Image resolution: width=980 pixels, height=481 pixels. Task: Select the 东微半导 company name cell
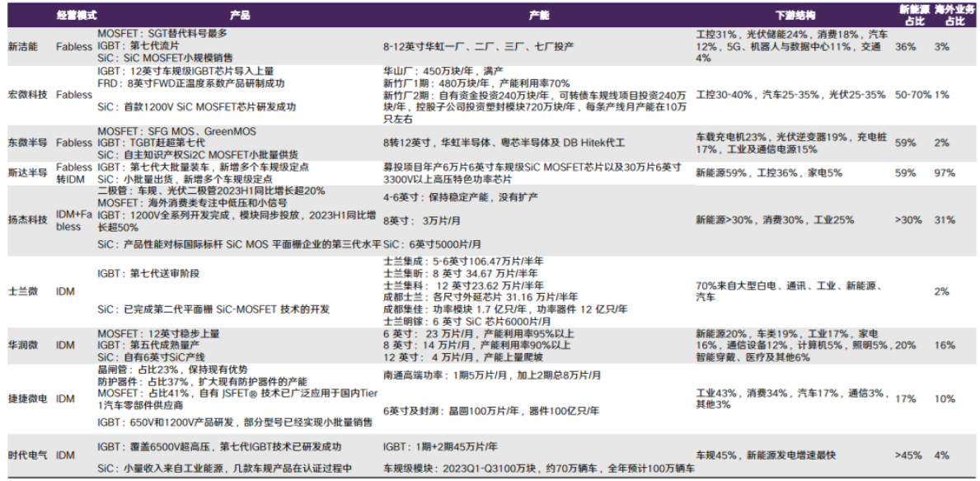[x=27, y=144]
